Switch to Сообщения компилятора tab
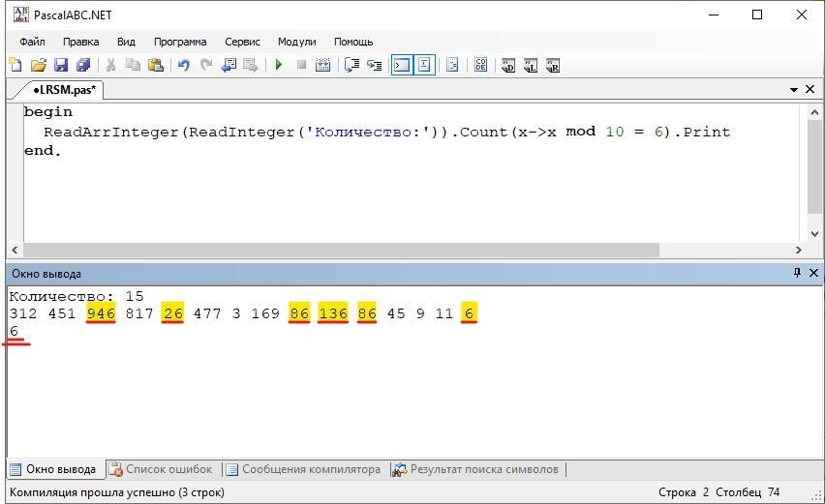This screenshot has width=825, height=504. coord(303,469)
